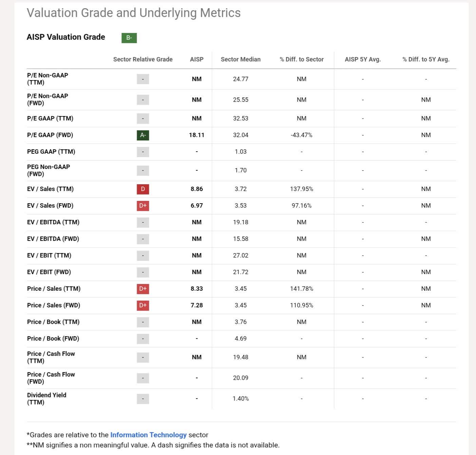Click the A- grade badge for P/E GAAP (FWD)
Screen dimensions: 476x455
(143, 135)
